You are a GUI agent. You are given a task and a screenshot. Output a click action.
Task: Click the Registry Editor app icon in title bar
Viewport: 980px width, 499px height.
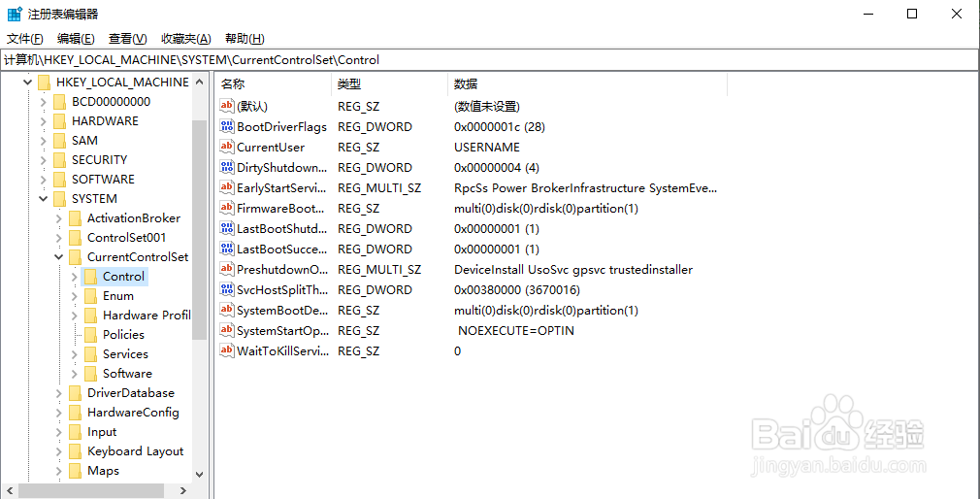(15, 14)
